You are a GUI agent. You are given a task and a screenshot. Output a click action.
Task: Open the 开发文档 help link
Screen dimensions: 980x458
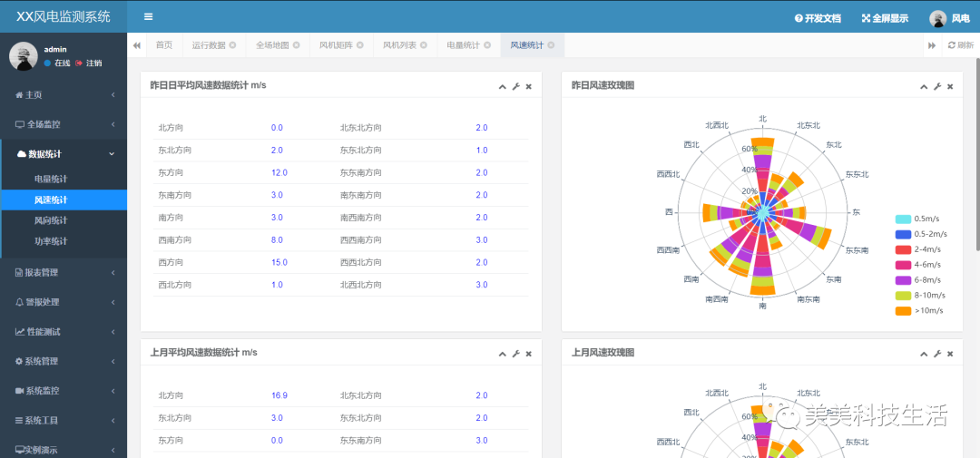click(818, 19)
